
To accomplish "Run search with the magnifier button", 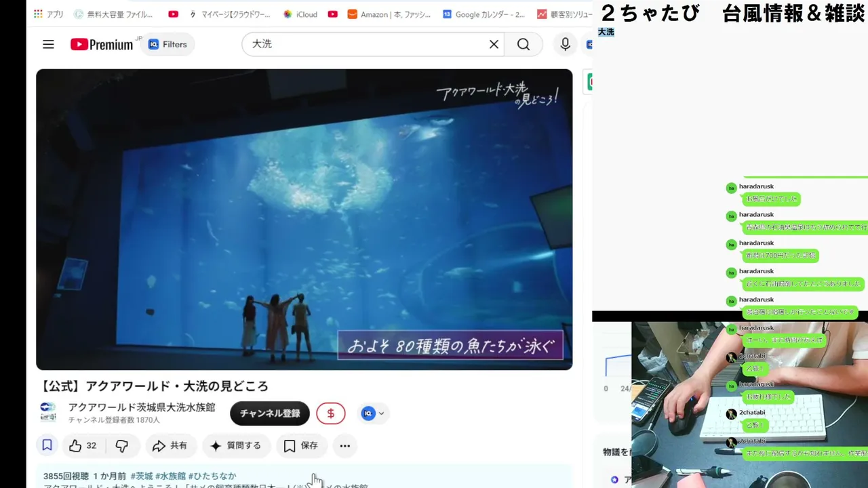I will point(524,44).
